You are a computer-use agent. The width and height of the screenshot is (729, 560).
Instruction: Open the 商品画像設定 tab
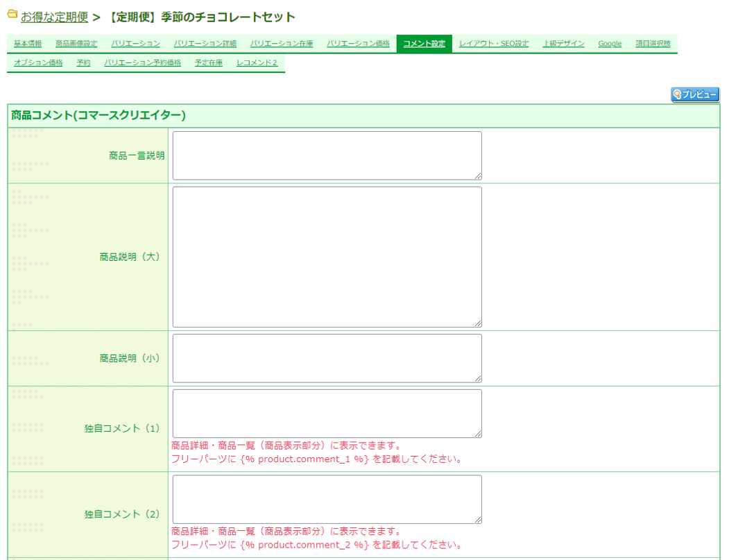(76, 44)
